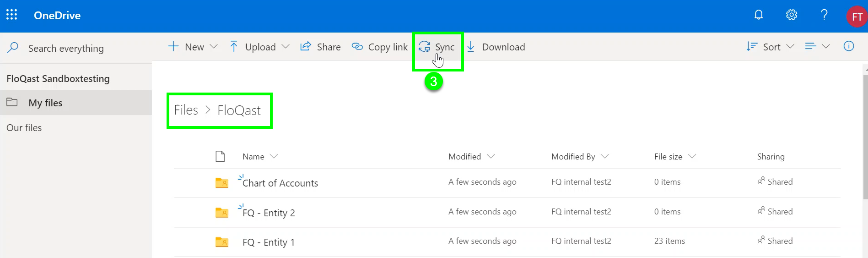Click the search magnifier icon
Image resolution: width=868 pixels, height=258 pixels.
click(x=13, y=48)
